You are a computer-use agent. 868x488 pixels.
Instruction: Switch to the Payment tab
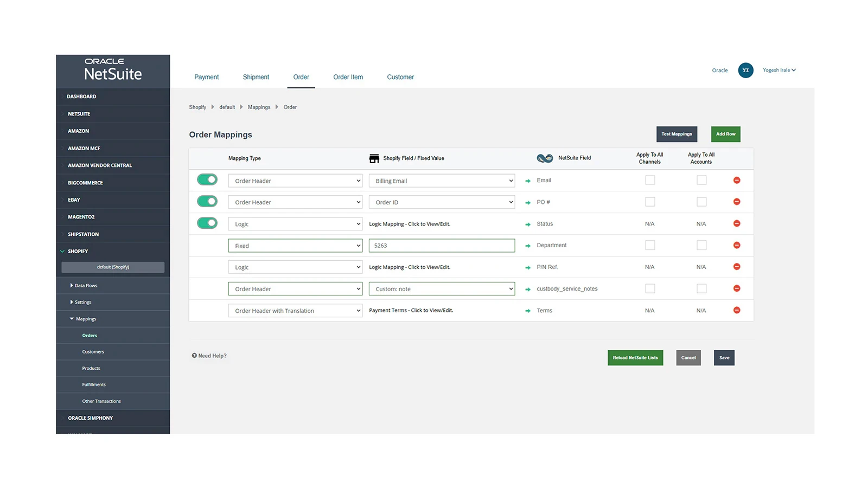[207, 77]
